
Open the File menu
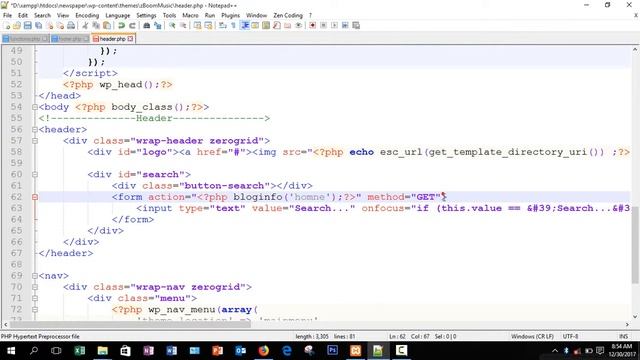(x=7, y=15)
